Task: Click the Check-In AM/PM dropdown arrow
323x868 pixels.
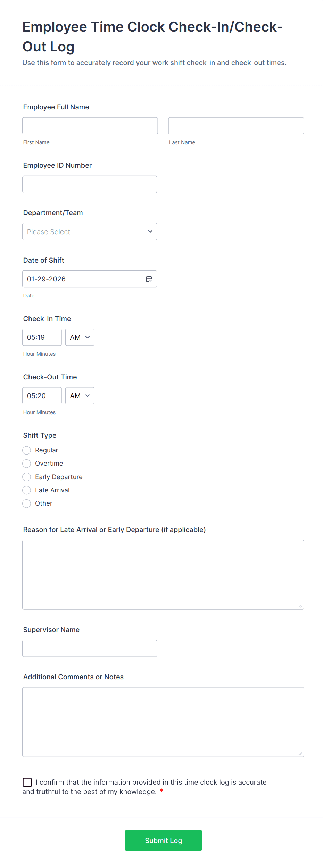Action: click(87, 337)
